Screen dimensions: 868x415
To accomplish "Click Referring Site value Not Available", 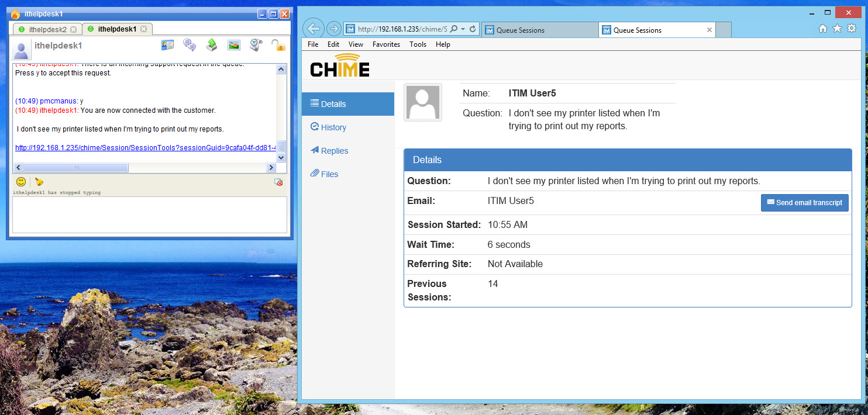I will 515,264.
